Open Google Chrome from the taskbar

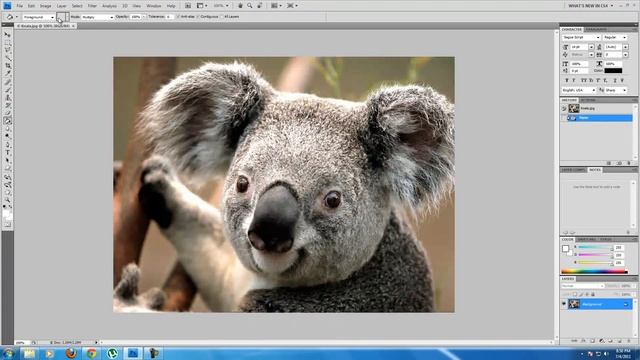click(91, 353)
